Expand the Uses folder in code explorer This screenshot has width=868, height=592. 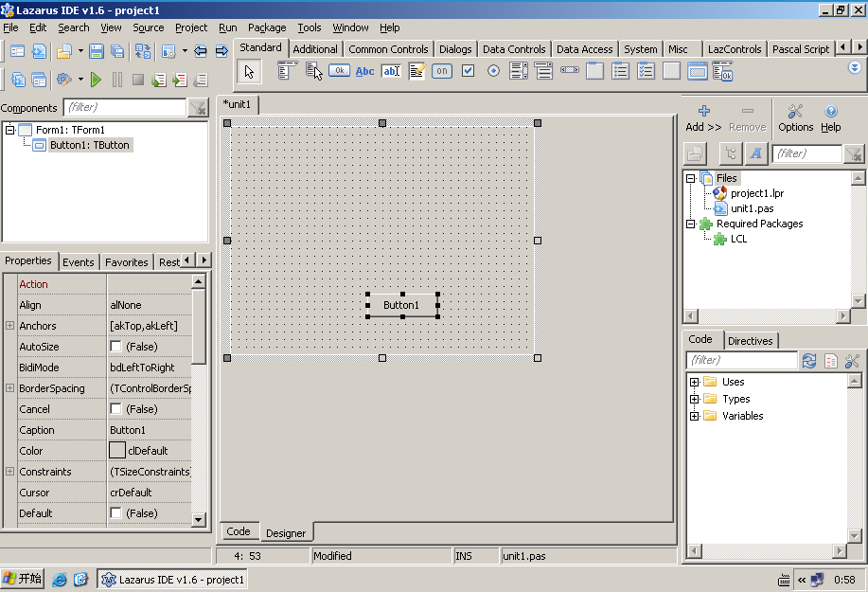point(695,382)
